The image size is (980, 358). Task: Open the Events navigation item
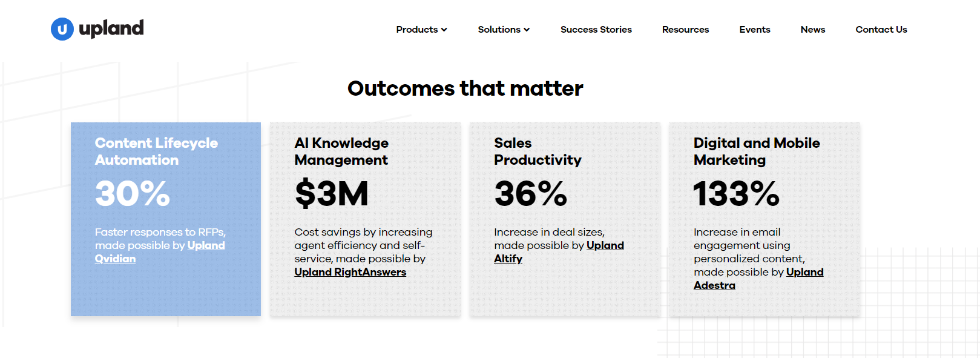point(754,29)
